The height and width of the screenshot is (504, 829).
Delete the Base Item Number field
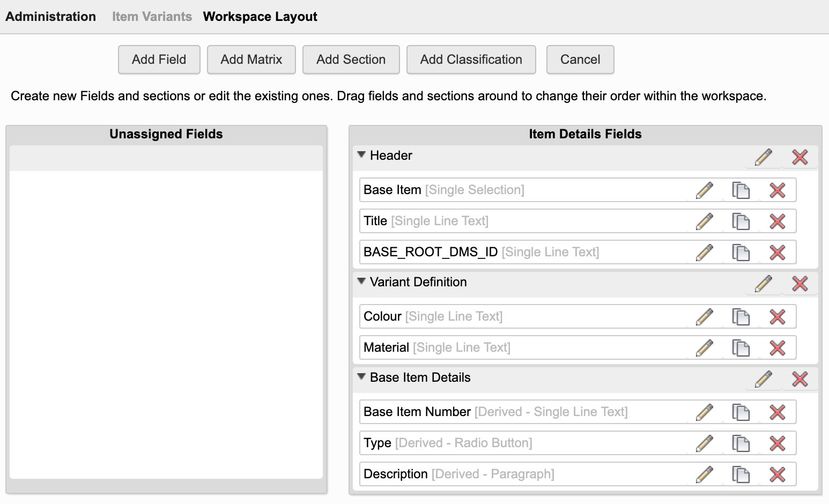click(x=777, y=412)
